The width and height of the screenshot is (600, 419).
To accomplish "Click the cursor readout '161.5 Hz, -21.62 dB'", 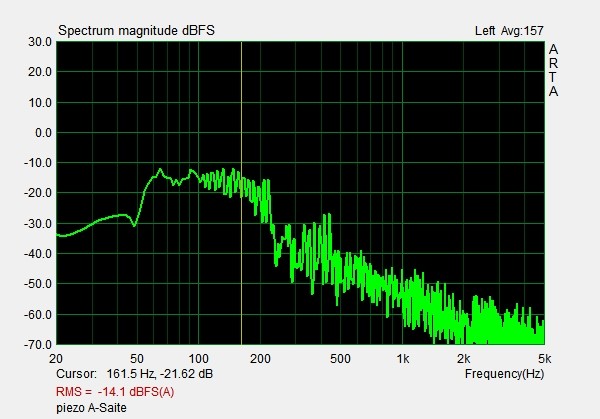I will (x=160, y=374).
